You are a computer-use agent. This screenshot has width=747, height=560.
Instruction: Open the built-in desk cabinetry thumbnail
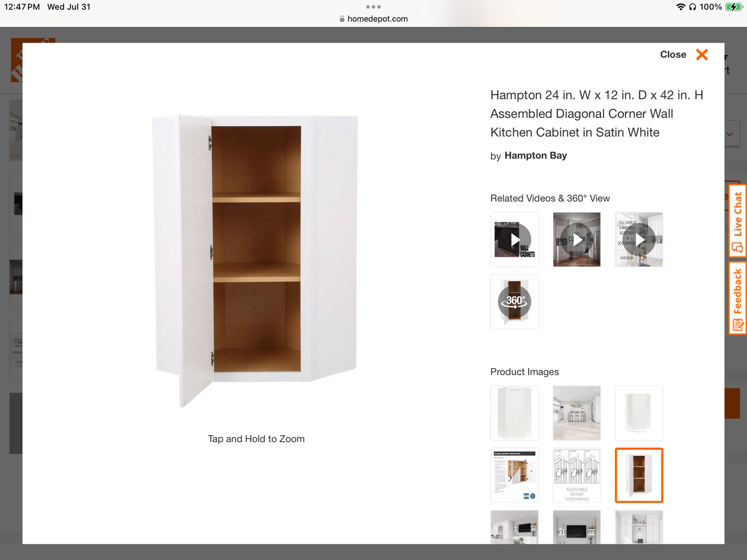point(639,527)
